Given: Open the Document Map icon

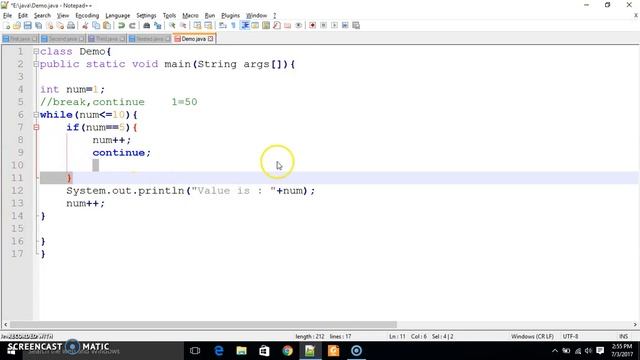Looking at the screenshot, I should (x=266, y=25).
